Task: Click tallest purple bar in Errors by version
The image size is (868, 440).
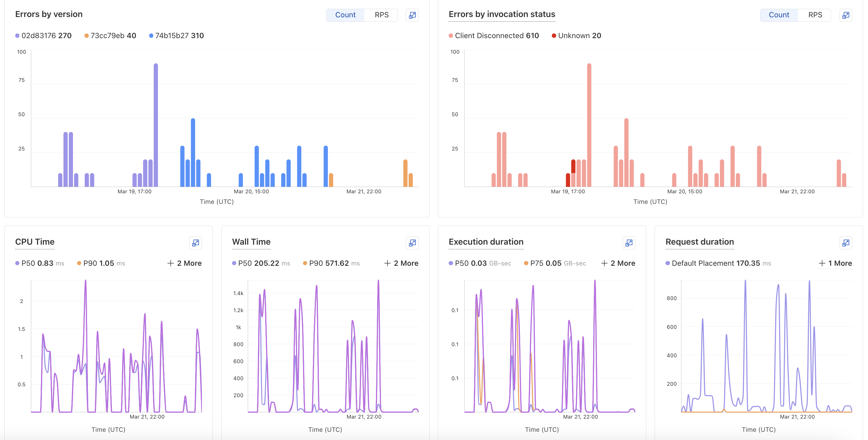Action: click(156, 125)
